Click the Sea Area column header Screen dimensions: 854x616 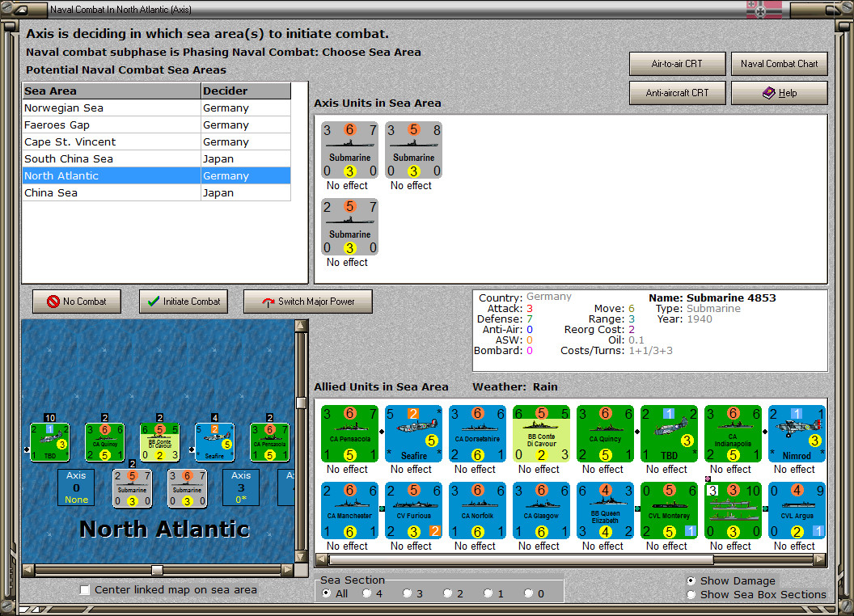[x=112, y=91]
